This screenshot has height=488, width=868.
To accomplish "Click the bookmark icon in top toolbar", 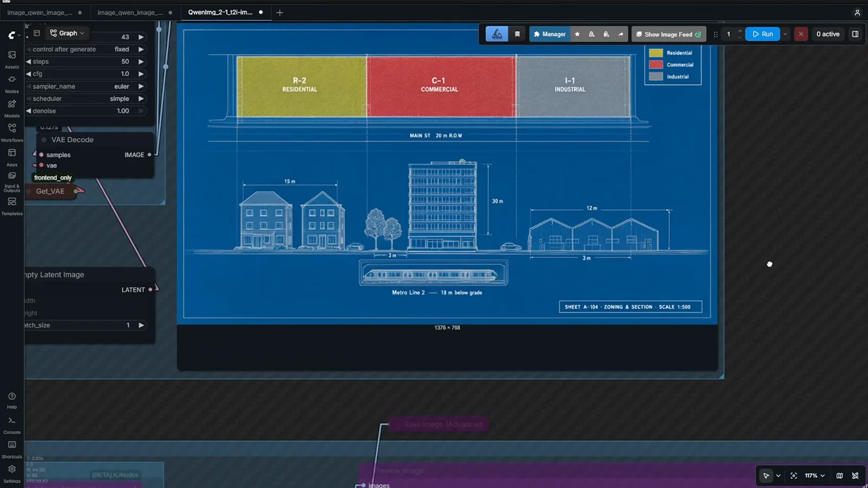I will 517,34.
